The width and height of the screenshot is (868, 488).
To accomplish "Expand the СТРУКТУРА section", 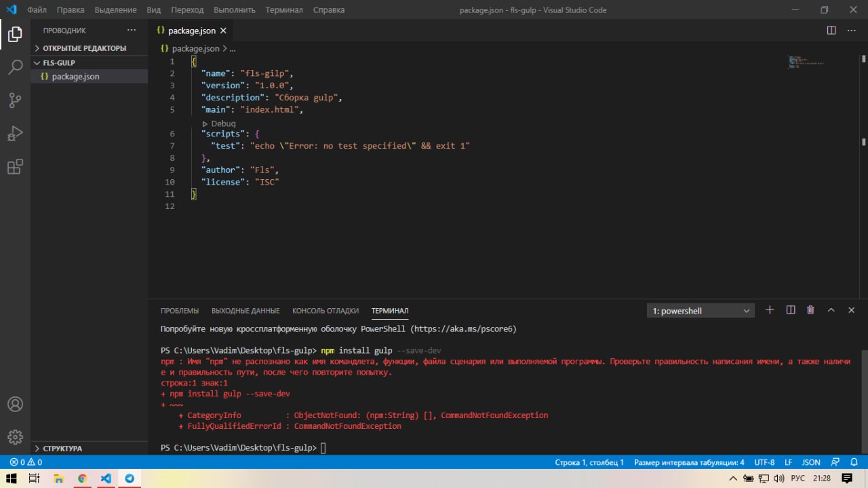I will point(89,449).
